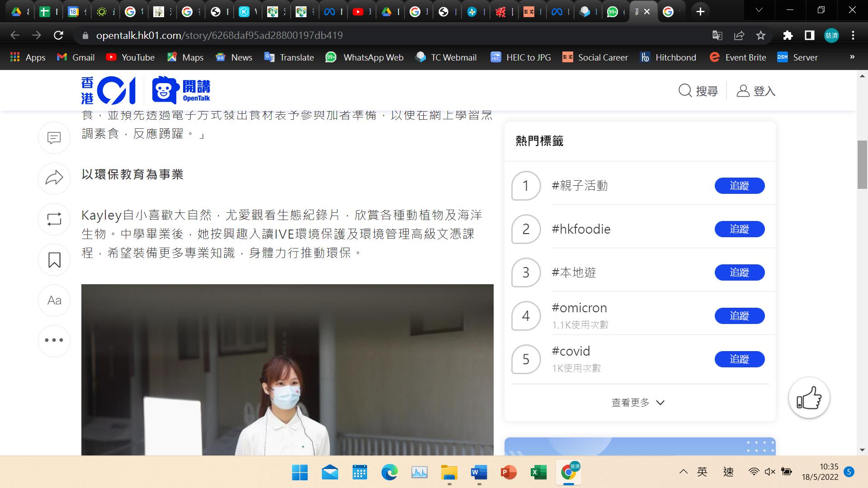Image resolution: width=868 pixels, height=488 pixels.
Task: Open the Aa font size option
Action: (54, 300)
